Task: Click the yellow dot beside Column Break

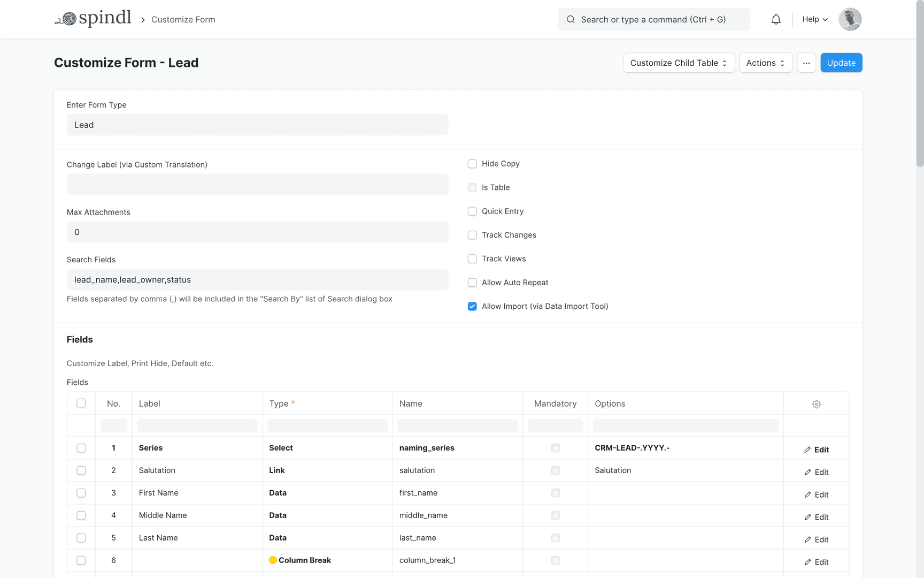Action: coord(273,560)
